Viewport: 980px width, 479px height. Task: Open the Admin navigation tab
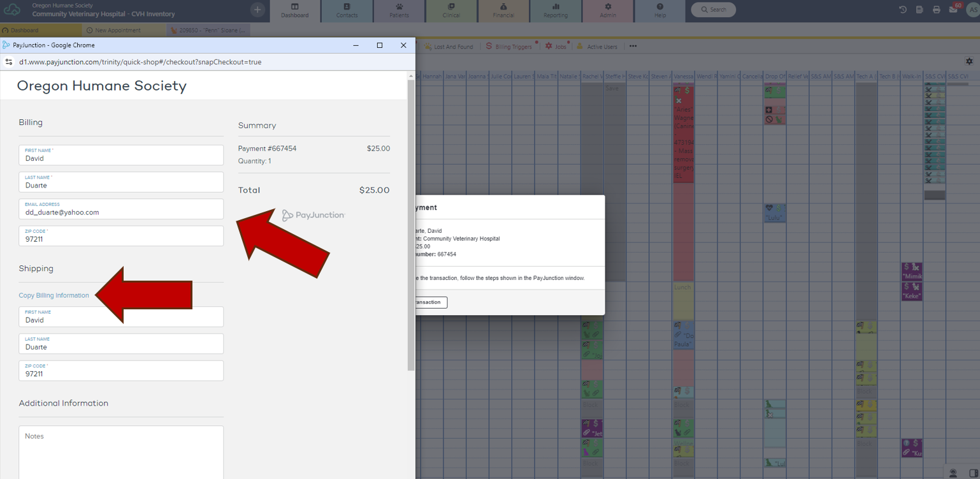608,11
